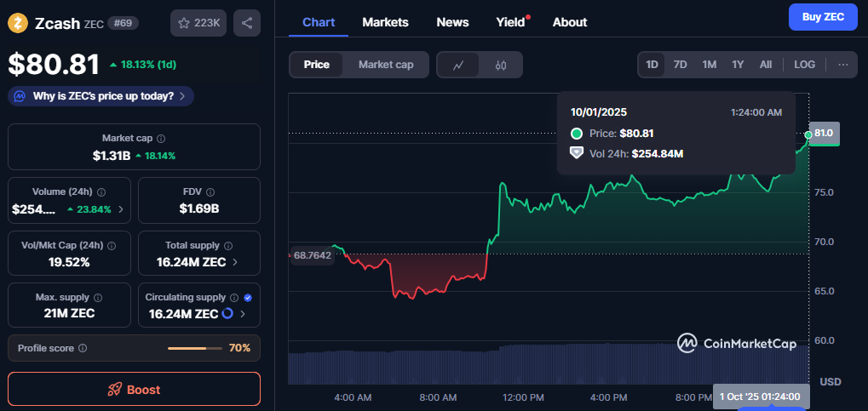Add Zcash to watchlist with star button
868x411 pixels.
(198, 23)
